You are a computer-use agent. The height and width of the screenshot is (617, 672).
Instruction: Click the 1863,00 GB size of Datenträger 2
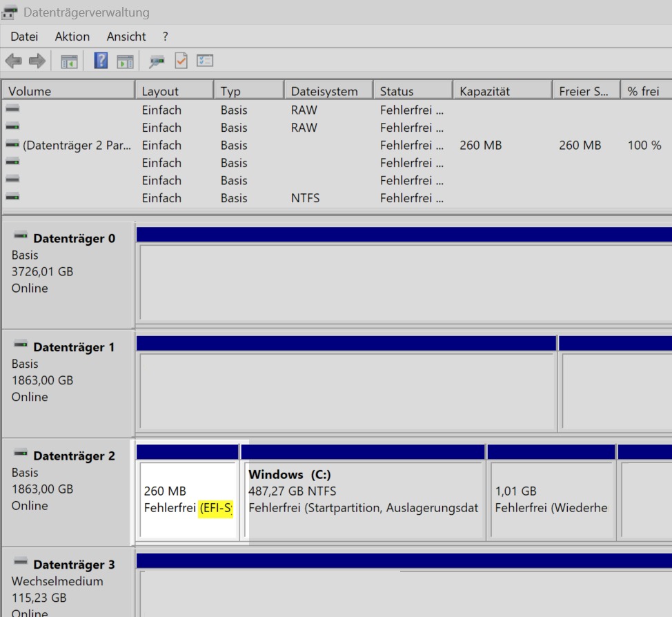(42, 489)
